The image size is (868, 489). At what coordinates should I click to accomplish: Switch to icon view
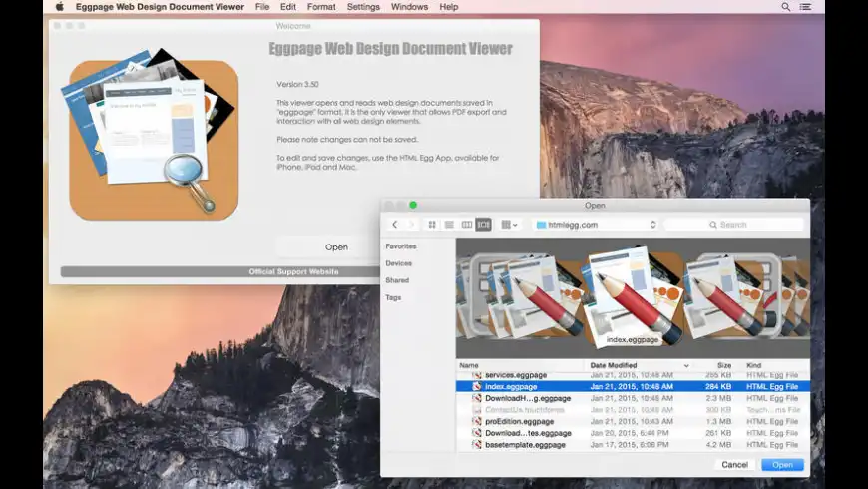point(432,225)
